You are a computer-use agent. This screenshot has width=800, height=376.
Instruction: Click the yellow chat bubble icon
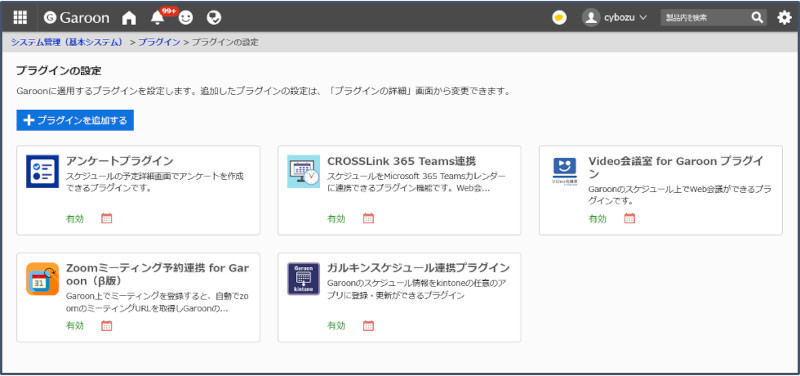coord(560,18)
